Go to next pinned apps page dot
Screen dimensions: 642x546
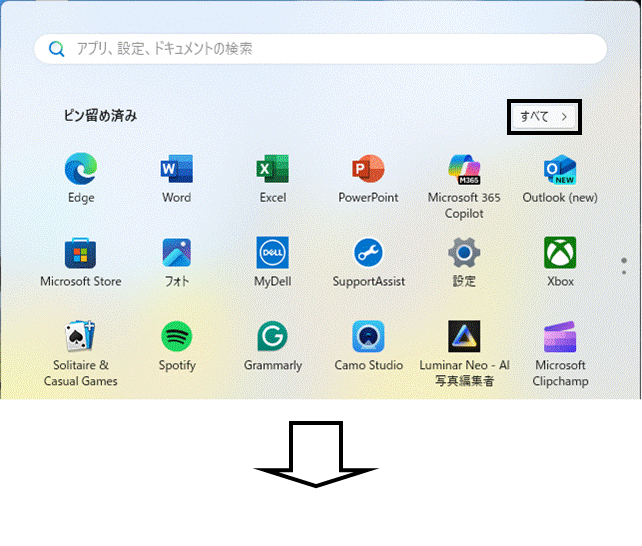click(x=624, y=272)
